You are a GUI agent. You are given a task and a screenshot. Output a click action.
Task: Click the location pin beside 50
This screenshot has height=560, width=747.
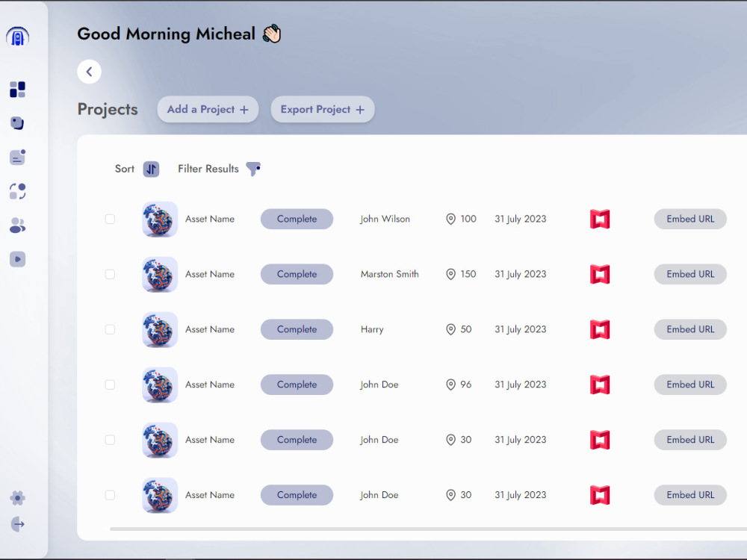(450, 329)
